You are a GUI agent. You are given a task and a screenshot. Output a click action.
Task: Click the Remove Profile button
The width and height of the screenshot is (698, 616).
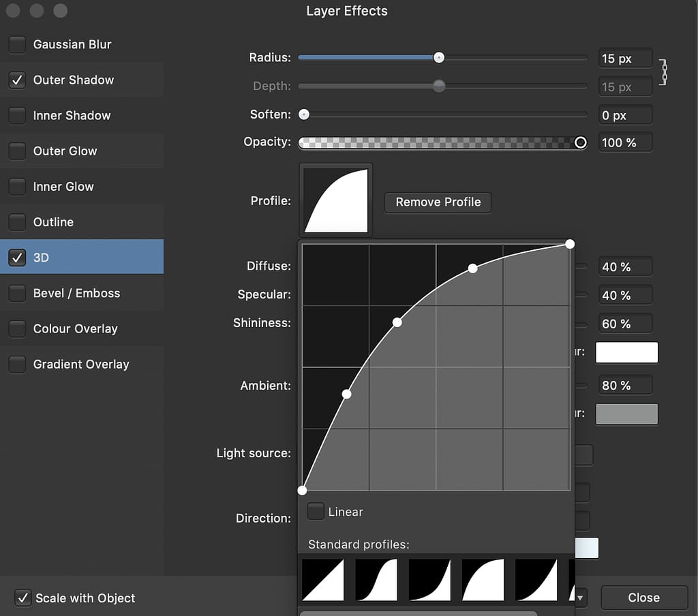(438, 202)
